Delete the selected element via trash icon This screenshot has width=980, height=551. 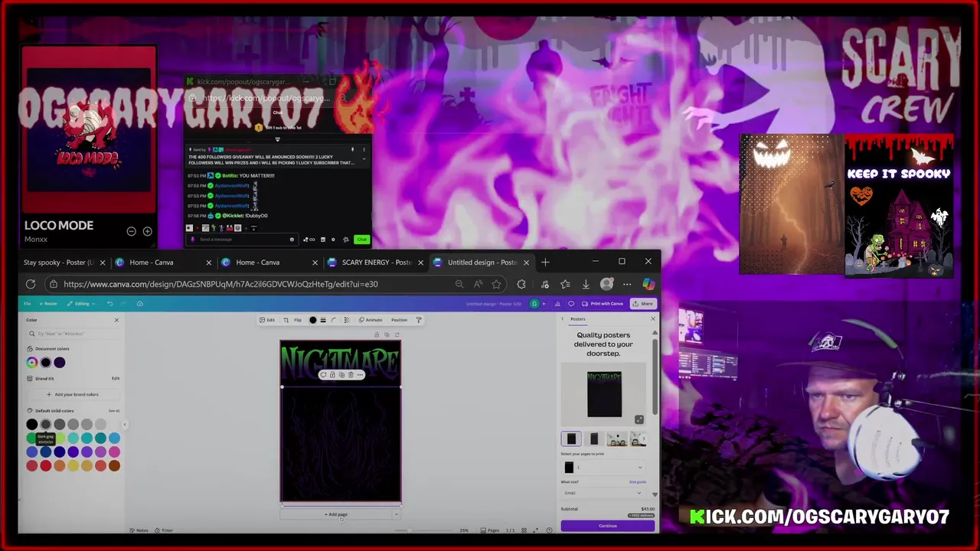351,375
